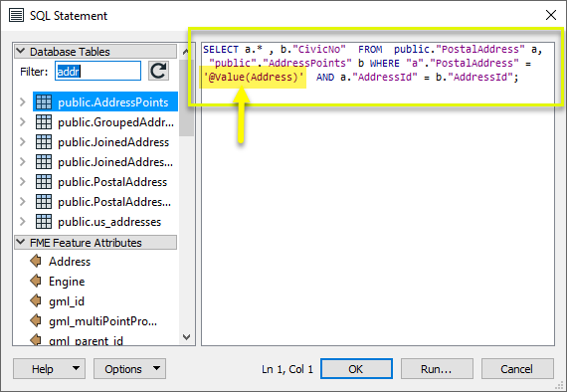Image resolution: width=567 pixels, height=392 pixels.
Task: Click the left panel scroll down arrow
Action: pos(186,337)
